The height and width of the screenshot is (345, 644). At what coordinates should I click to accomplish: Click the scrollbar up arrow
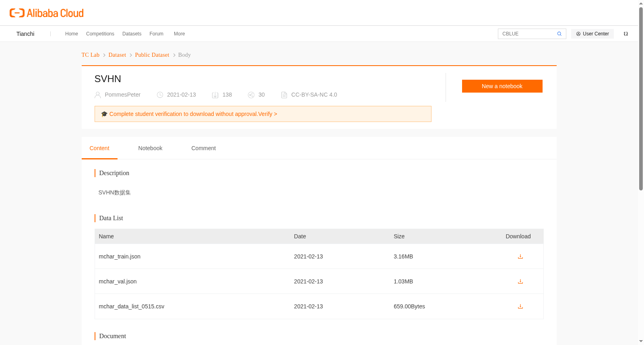click(x=641, y=3)
